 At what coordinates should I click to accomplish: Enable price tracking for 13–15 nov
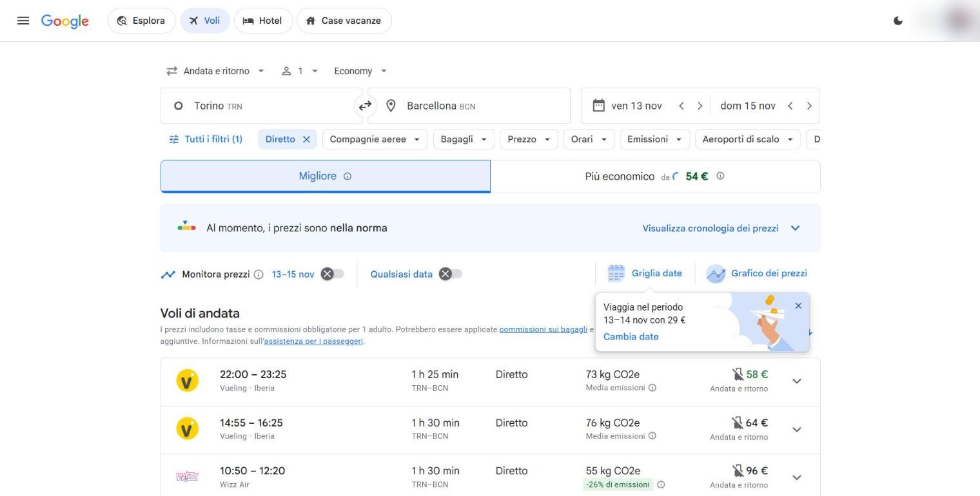point(333,274)
